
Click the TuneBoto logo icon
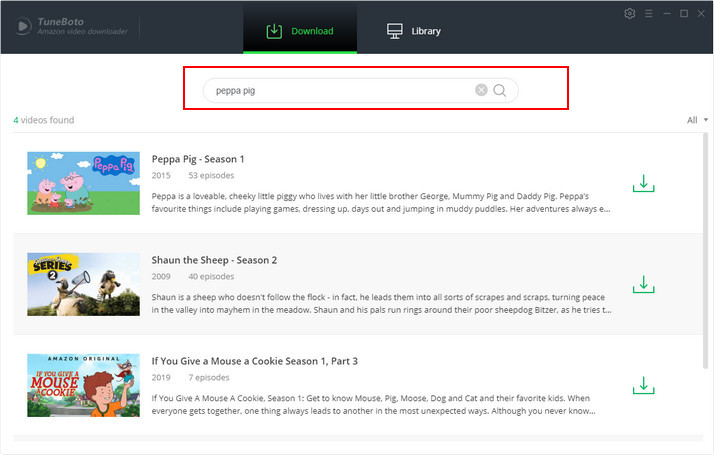click(x=23, y=26)
